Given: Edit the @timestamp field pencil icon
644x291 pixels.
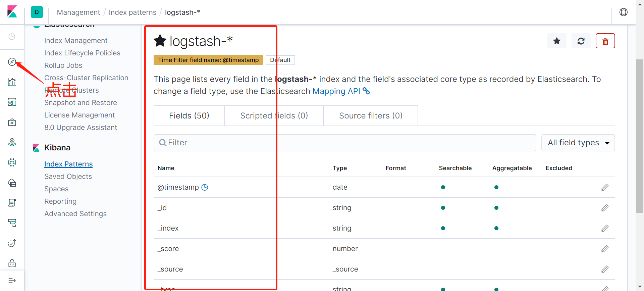Looking at the screenshot, I should (605, 187).
